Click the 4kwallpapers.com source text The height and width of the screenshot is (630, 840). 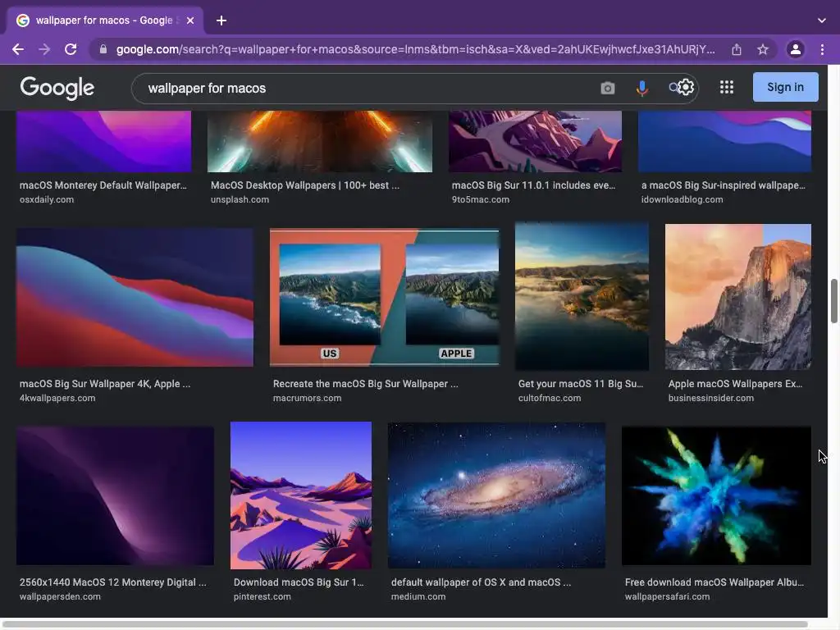(x=57, y=399)
